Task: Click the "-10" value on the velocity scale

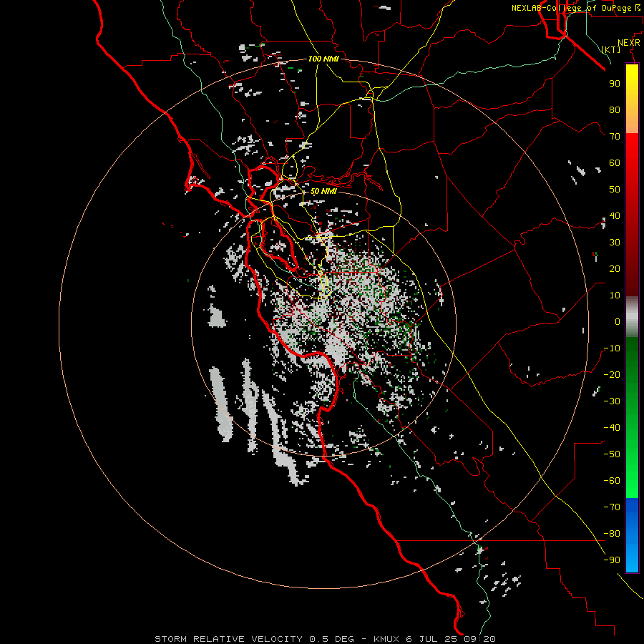Action: [612, 348]
